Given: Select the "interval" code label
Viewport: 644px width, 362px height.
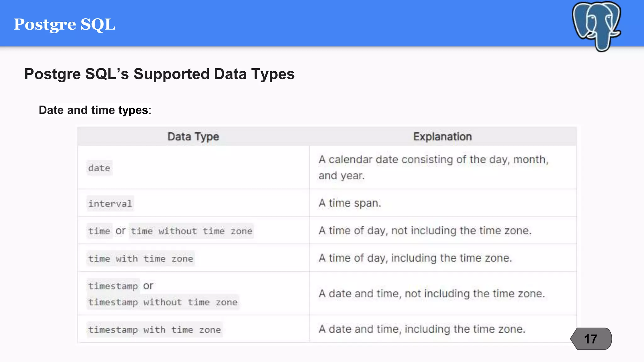Looking at the screenshot, I should click(110, 204).
